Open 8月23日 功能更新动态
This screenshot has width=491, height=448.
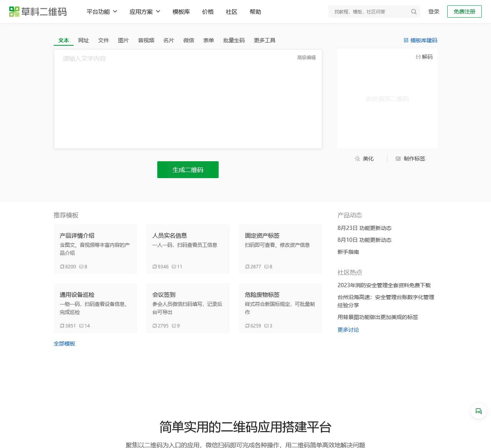click(364, 228)
